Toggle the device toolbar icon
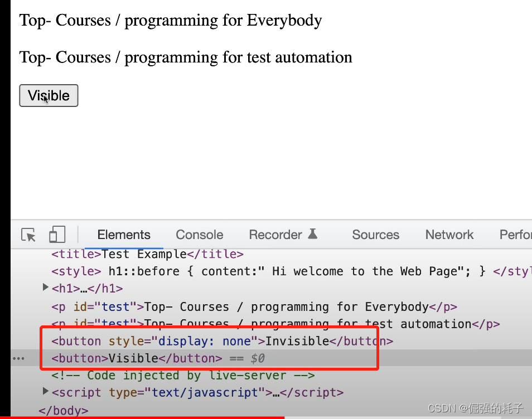532x419 pixels. point(57,234)
